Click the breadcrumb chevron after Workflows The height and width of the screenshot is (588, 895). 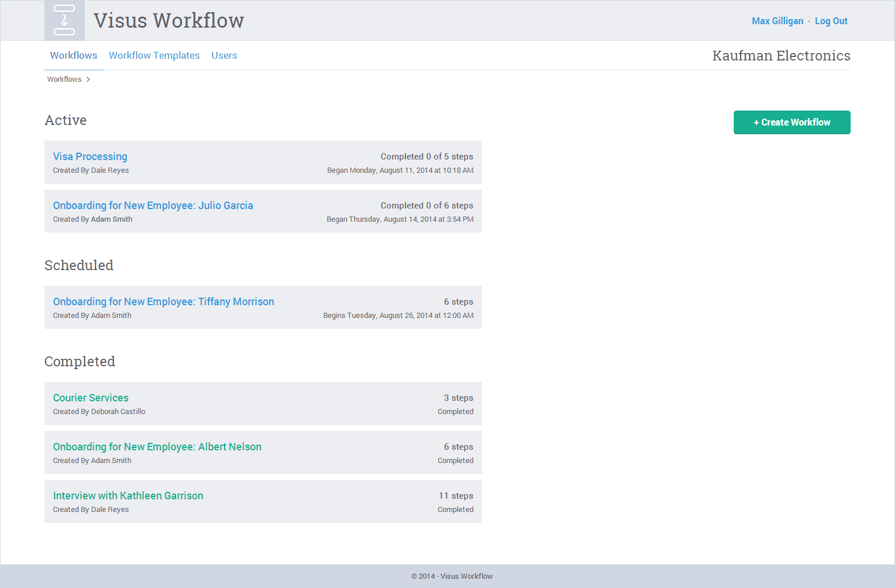pyautogui.click(x=88, y=79)
